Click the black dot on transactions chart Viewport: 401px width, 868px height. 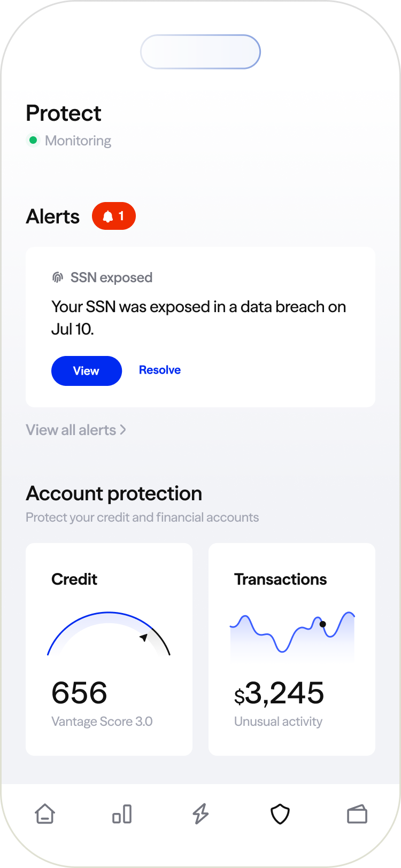coord(322,624)
